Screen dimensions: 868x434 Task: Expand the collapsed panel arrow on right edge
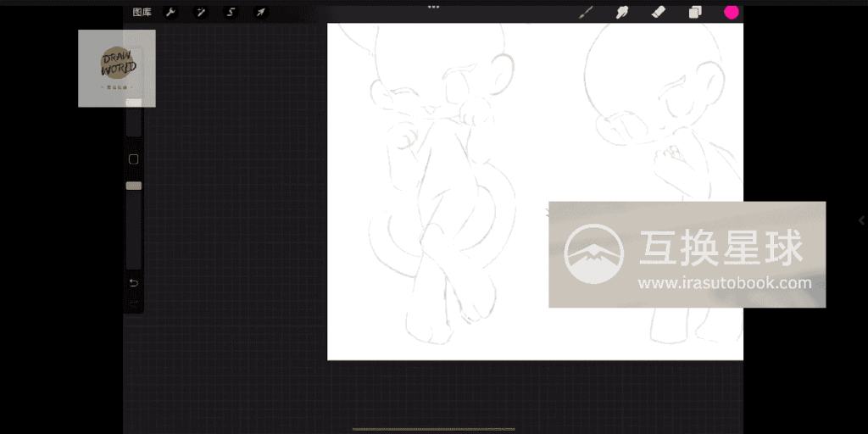tap(861, 220)
